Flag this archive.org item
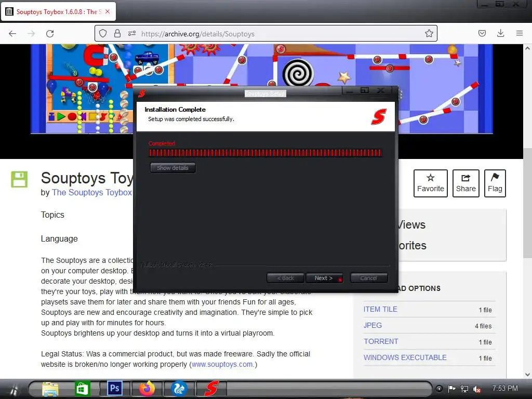The width and height of the screenshot is (532, 399). coord(495,183)
